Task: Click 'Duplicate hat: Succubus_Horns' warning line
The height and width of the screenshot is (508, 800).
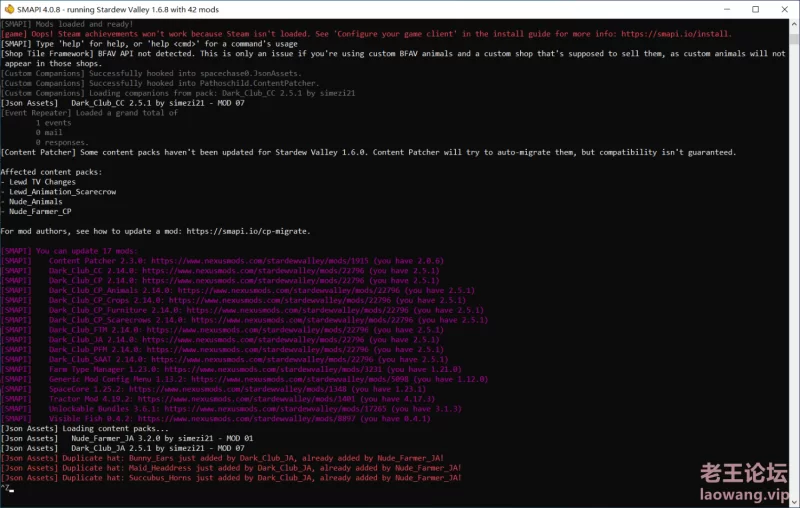Action: coord(231,478)
